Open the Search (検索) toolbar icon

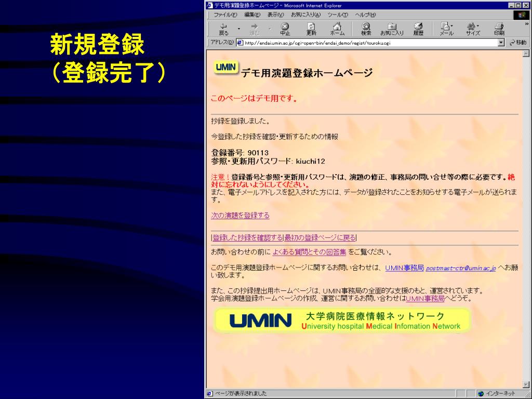tap(366, 29)
